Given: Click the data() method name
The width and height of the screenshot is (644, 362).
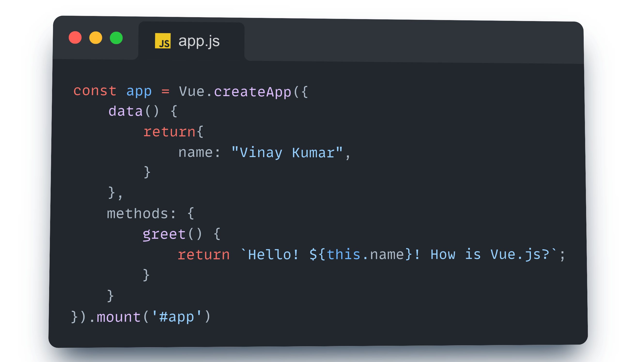Looking at the screenshot, I should pyautogui.click(x=125, y=111).
